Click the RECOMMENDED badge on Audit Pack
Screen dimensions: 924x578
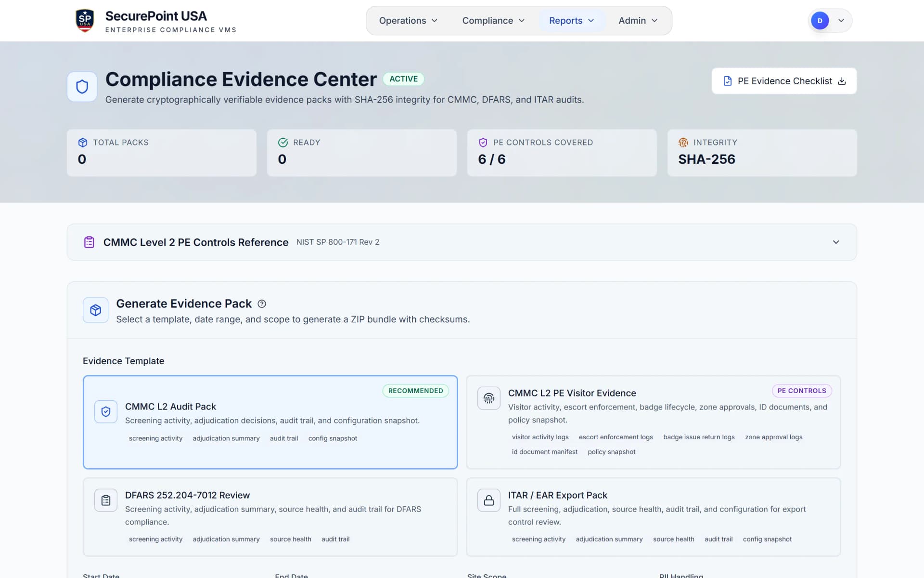click(416, 391)
